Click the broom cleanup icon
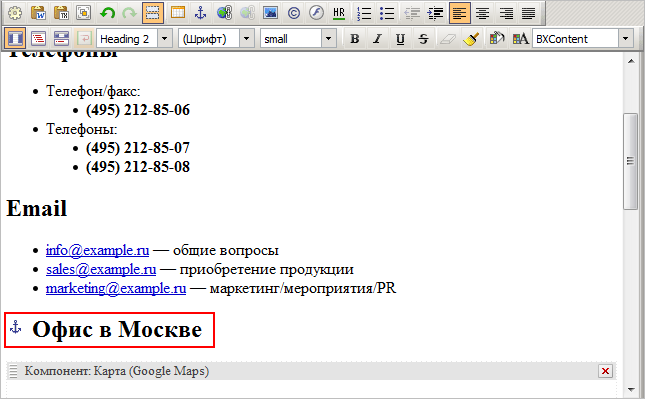This screenshot has height=399, width=645. tap(471, 39)
